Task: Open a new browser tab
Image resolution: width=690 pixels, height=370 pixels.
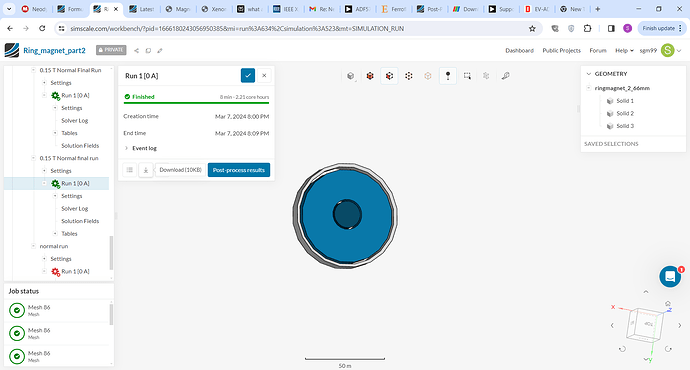Action: pos(598,9)
